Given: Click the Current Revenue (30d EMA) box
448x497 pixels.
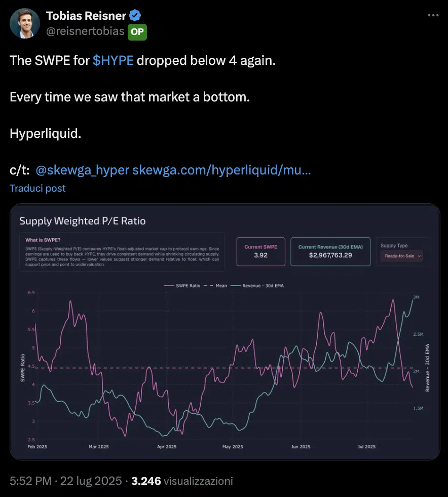Looking at the screenshot, I should [x=330, y=252].
